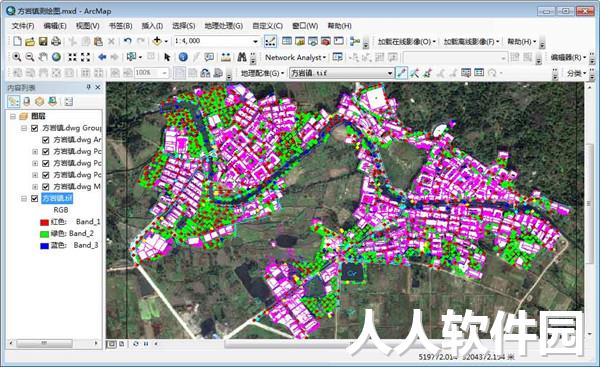Open the map scale 1:4,000 dropdown
The image size is (600, 367).
[256, 41]
